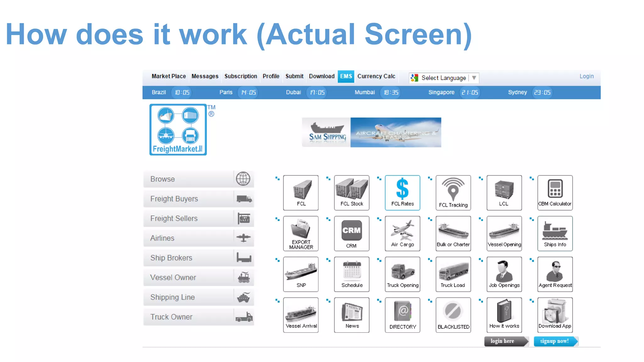Open the Air Cargo plane icon
The width and height of the screenshot is (644, 362).
(402, 233)
